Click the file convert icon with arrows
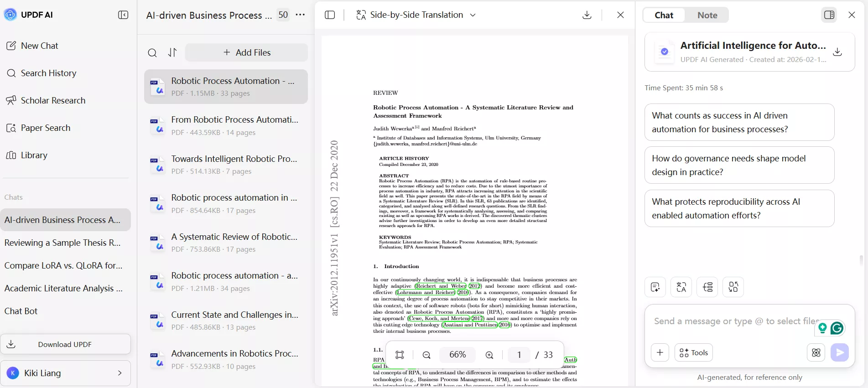 coord(733,287)
